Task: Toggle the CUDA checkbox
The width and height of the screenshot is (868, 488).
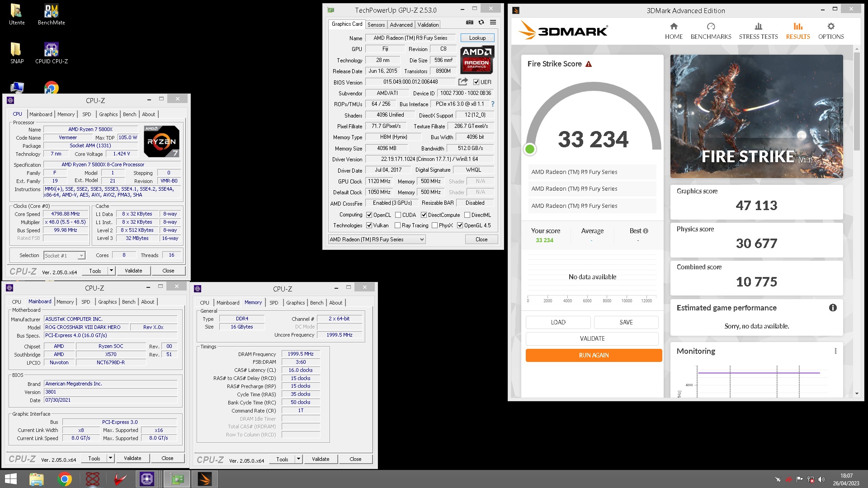Action: coord(398,215)
